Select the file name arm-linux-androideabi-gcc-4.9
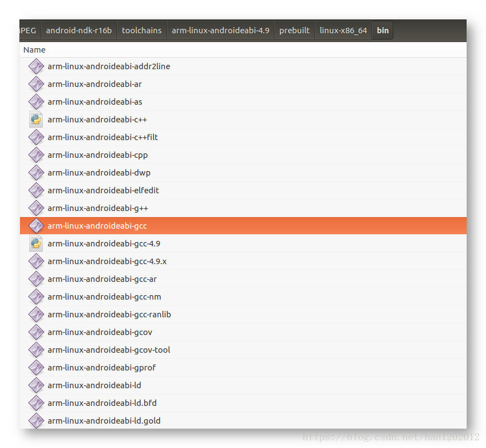Image resolution: width=486 pixels, height=448 pixels. [104, 244]
